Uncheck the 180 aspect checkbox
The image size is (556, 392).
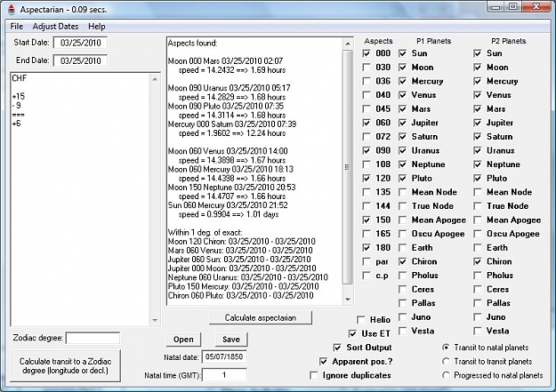[x=367, y=247]
